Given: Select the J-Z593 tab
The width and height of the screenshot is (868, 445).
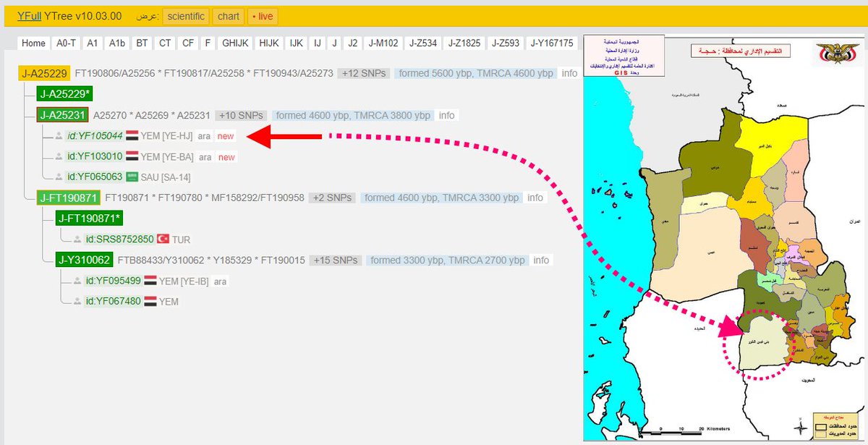Looking at the screenshot, I should pyautogui.click(x=506, y=43).
